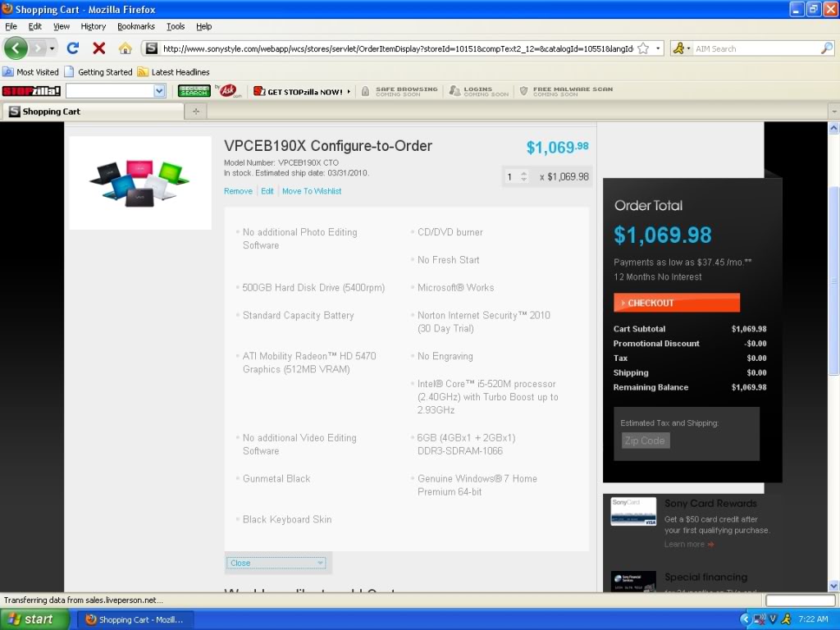Viewport: 840px width, 630px height.
Task: Open the back/forward history dropdown arrow
Action: point(52,48)
